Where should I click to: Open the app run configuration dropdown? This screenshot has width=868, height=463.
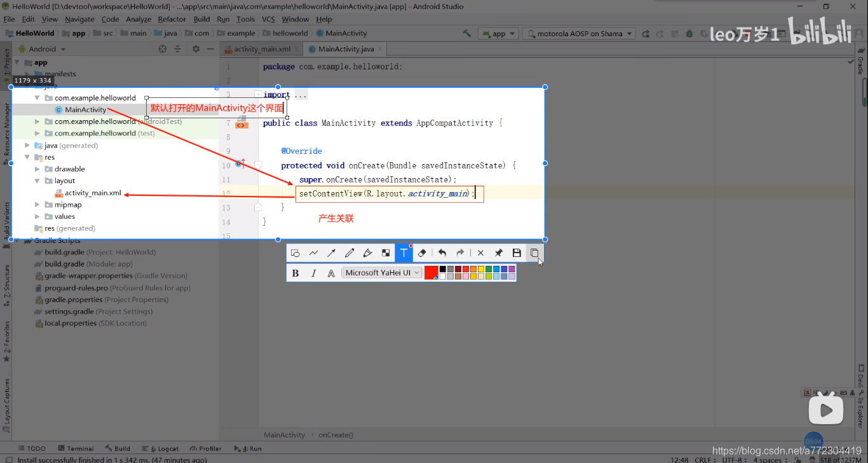coord(499,34)
